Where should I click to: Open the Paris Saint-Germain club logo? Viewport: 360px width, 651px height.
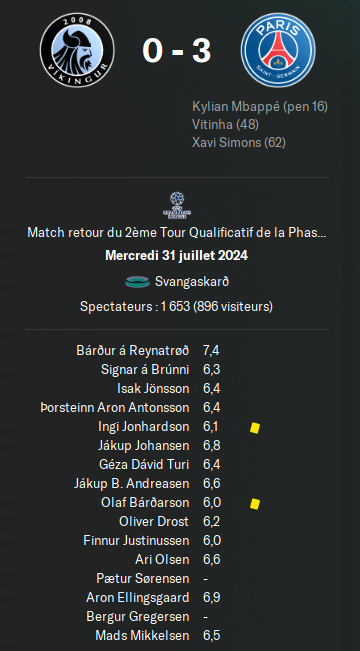point(278,50)
